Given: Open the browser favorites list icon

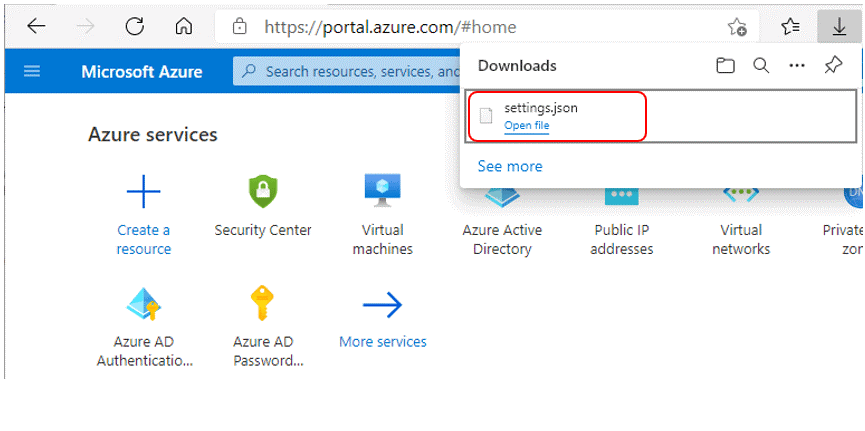Looking at the screenshot, I should tap(791, 26).
